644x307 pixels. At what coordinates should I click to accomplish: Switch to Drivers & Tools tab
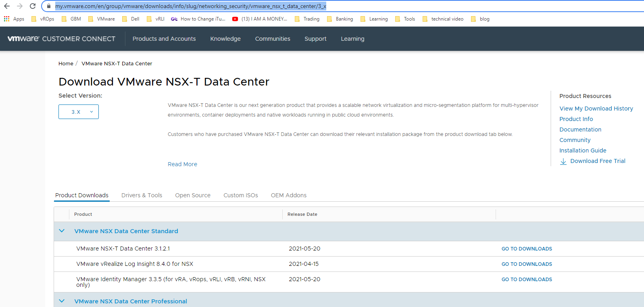pos(142,195)
